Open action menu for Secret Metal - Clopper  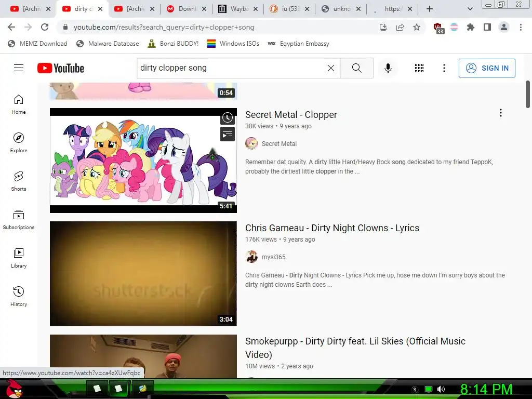pos(500,113)
